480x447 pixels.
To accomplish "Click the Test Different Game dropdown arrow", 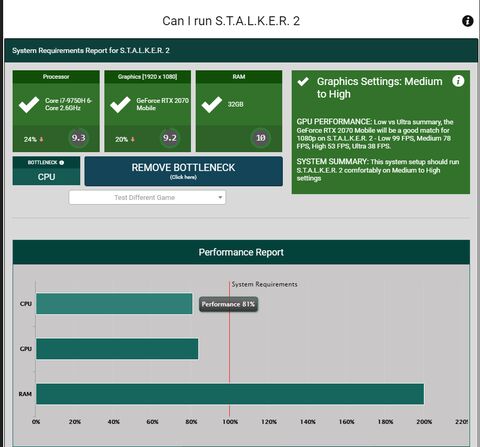I will click(x=220, y=197).
